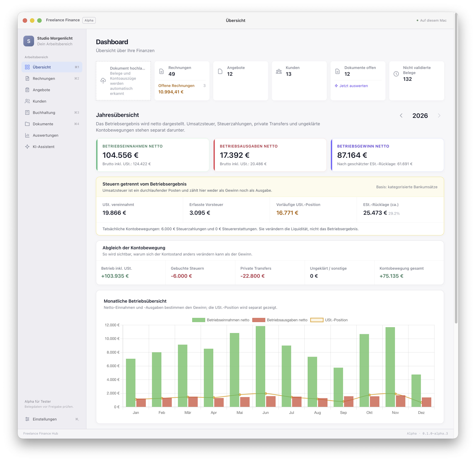
Task: Open the Buchhaltung section
Action: pos(52,113)
